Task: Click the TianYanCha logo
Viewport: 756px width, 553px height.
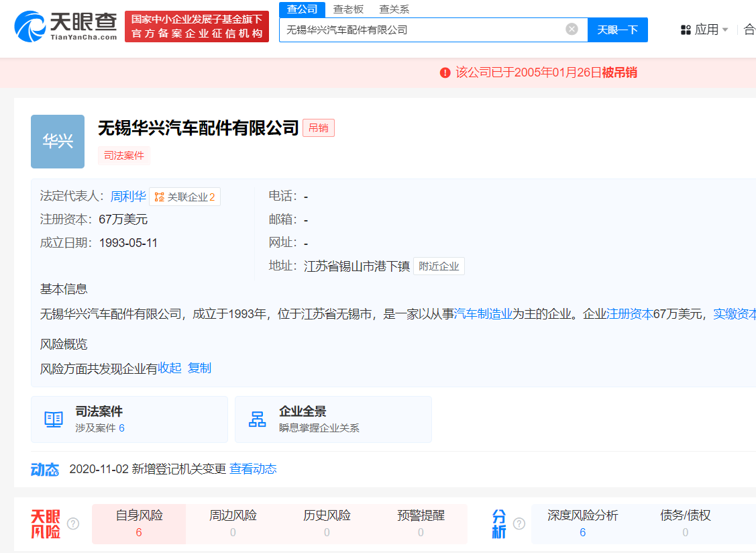Action: point(66,26)
